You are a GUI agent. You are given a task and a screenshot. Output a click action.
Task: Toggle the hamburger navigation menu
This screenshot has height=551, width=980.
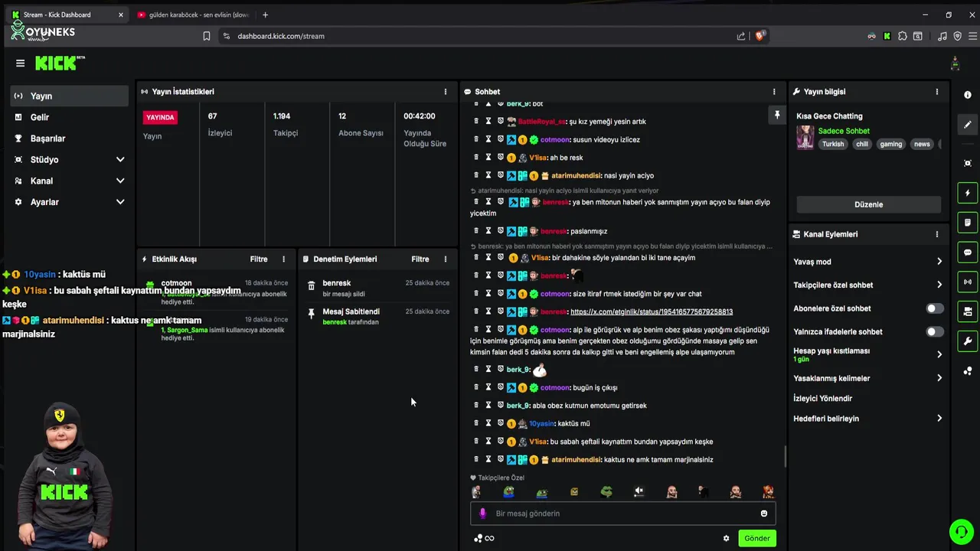click(21, 64)
